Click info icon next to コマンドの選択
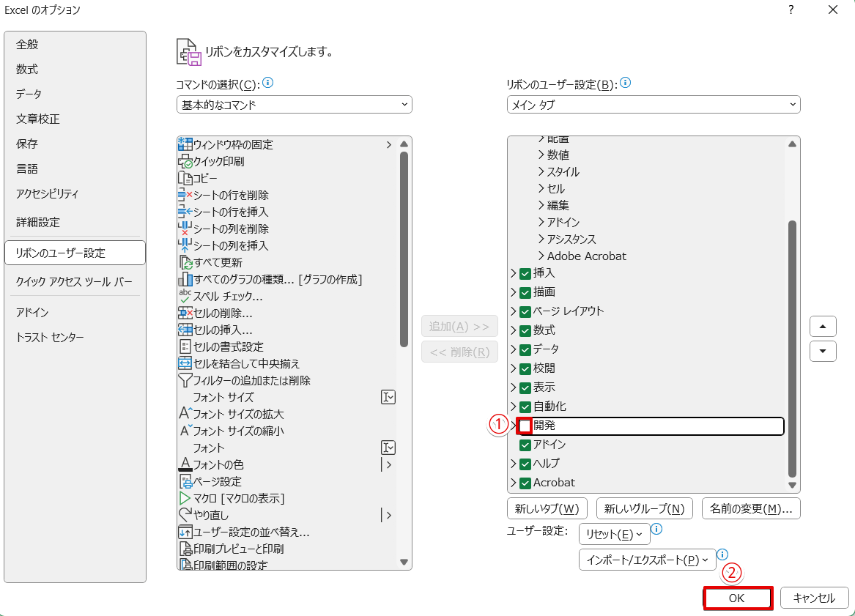 [267, 83]
